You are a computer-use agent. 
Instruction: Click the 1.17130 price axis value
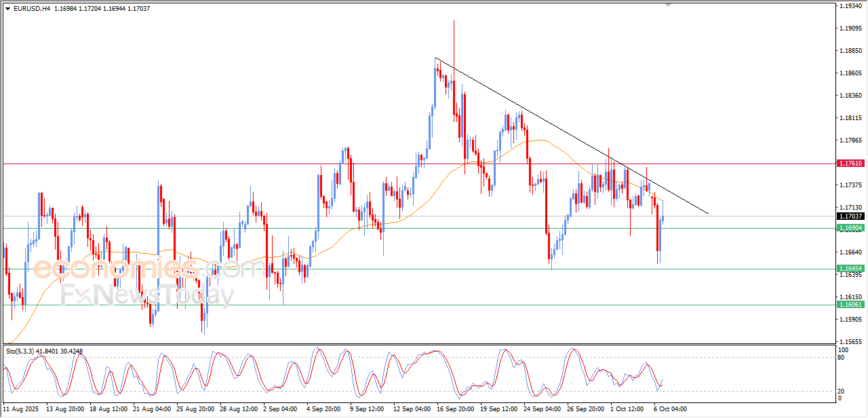[850, 208]
